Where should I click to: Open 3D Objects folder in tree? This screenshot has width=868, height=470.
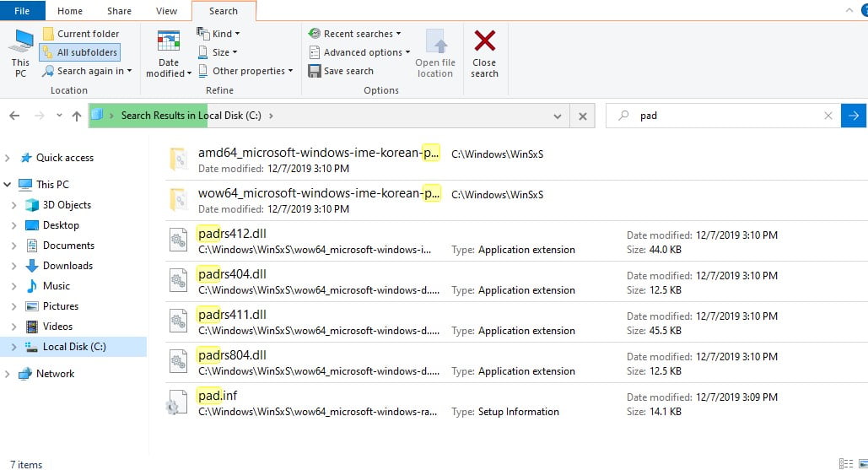pyautogui.click(x=67, y=205)
